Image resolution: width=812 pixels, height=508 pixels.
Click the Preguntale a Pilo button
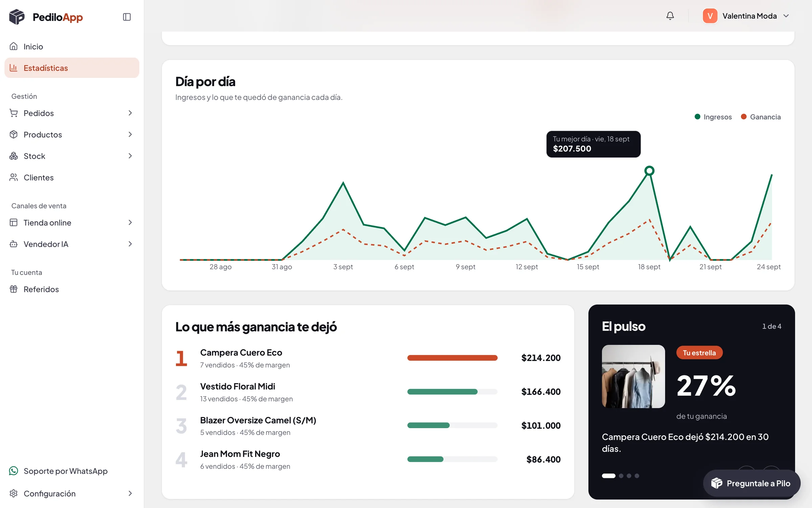752,483
